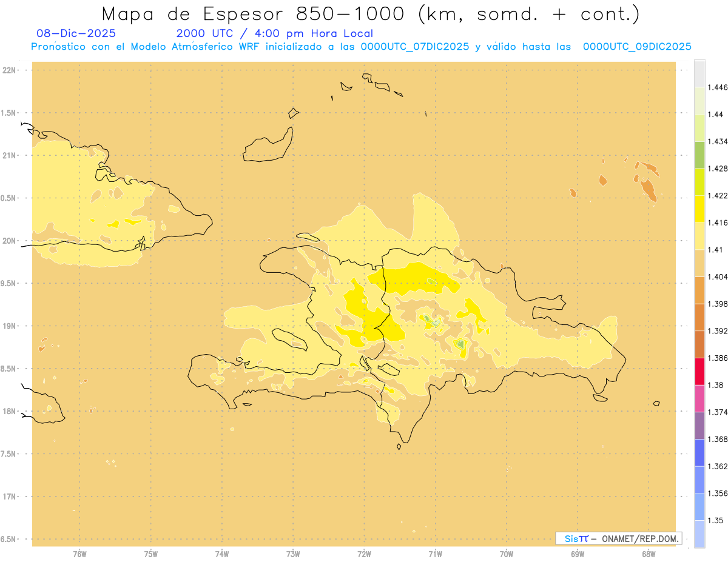
Task: Click the 22N latitude label
Action: [10, 70]
